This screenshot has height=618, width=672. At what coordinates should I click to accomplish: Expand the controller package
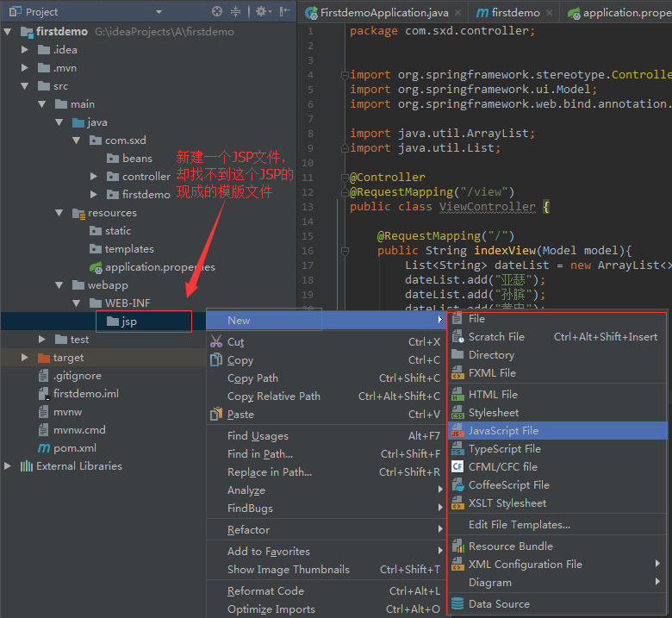click(93, 177)
